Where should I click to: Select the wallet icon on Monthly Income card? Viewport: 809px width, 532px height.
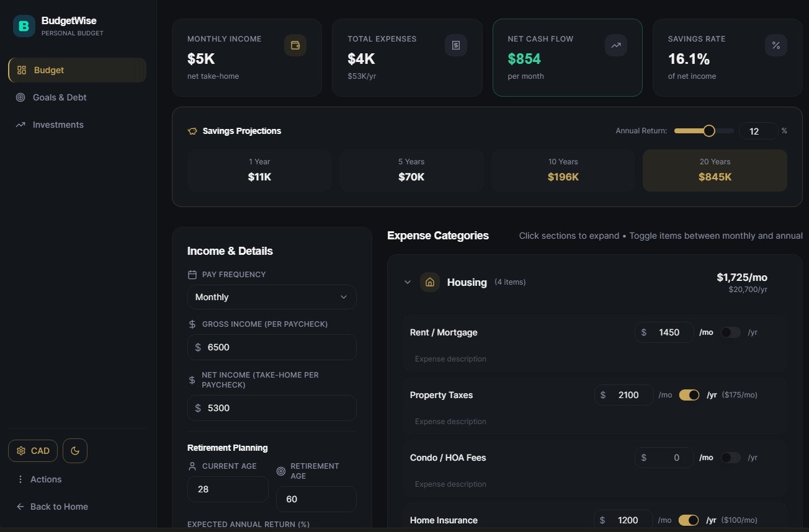pos(295,45)
